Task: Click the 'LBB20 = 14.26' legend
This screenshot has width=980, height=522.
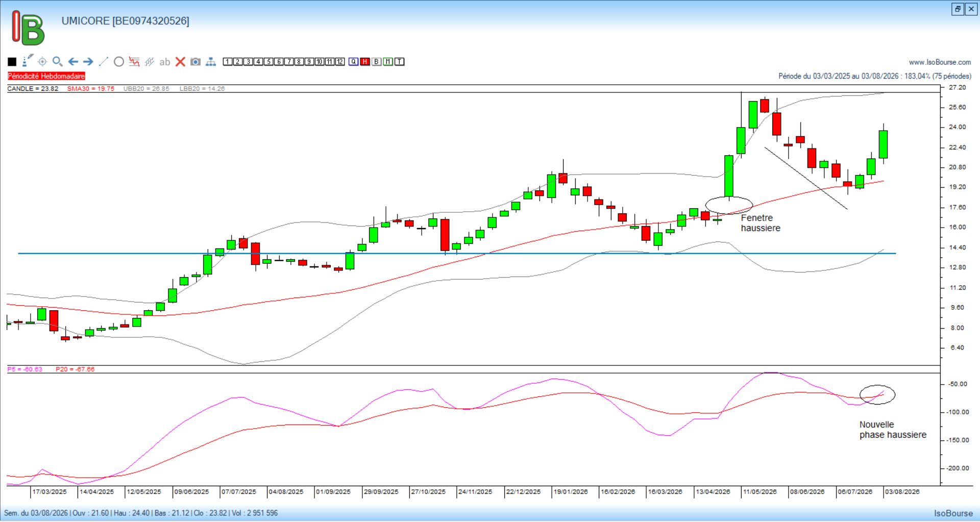Action: click(x=202, y=89)
